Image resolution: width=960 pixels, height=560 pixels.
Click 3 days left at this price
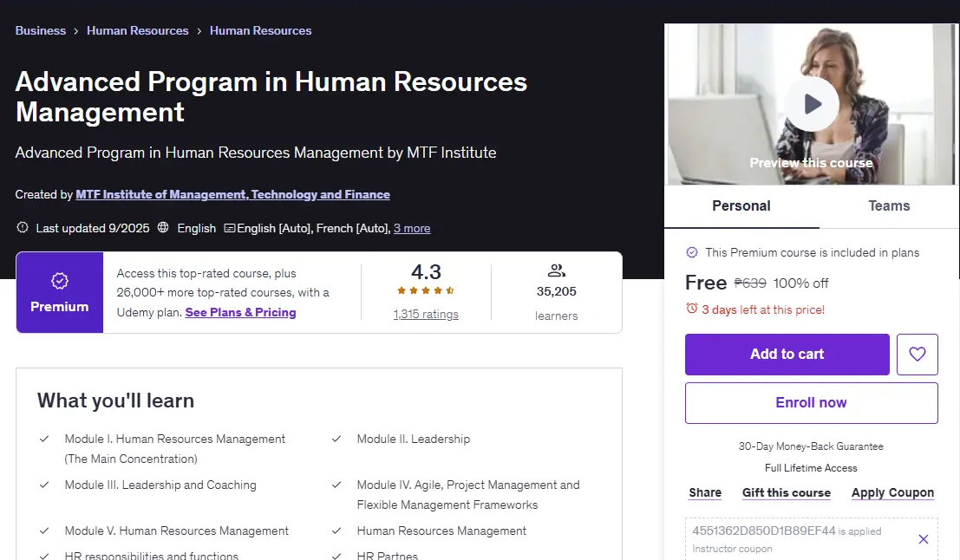763,309
